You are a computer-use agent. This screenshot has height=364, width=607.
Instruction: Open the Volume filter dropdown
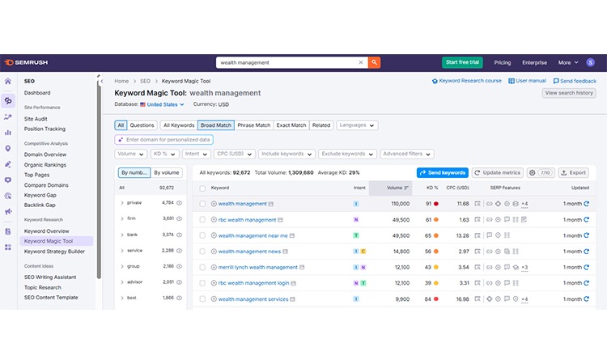point(130,154)
